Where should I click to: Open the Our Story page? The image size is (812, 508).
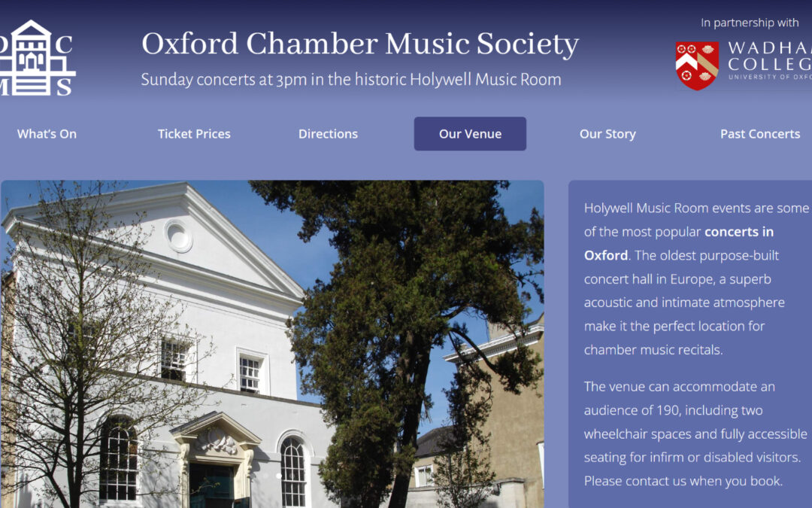point(607,134)
